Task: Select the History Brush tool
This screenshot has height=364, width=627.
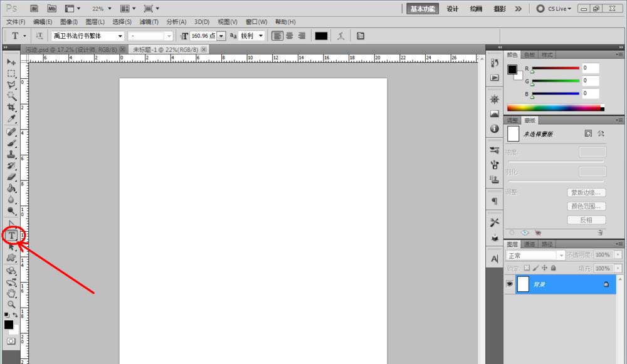Action: click(11, 165)
